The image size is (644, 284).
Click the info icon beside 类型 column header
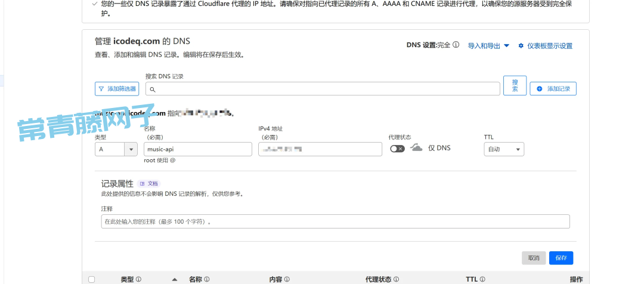tap(138, 279)
